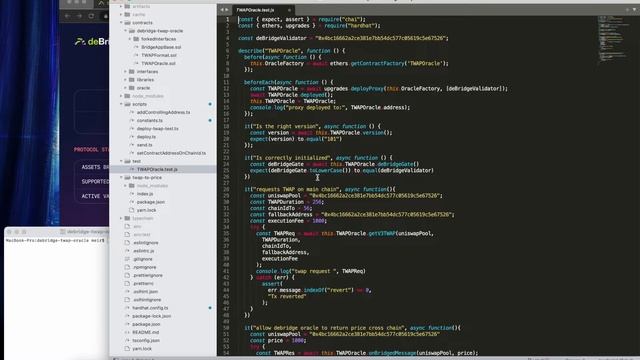Open deploy.ts file
The image size is (640, 360).
pos(146,137)
